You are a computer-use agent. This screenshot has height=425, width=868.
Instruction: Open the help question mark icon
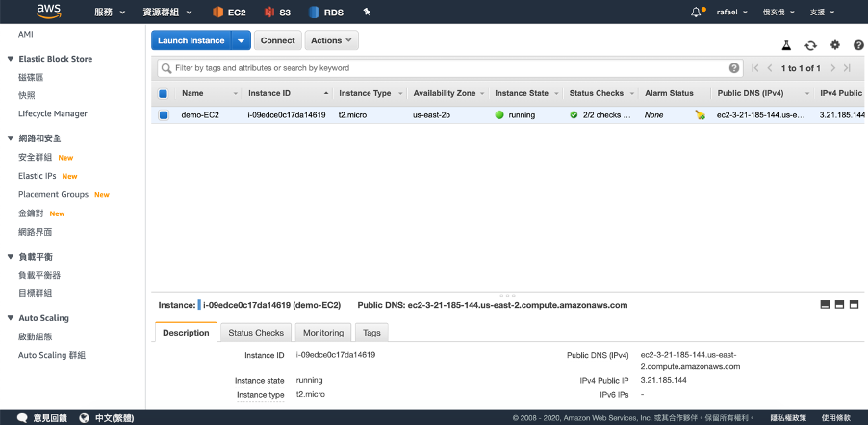pos(858,45)
